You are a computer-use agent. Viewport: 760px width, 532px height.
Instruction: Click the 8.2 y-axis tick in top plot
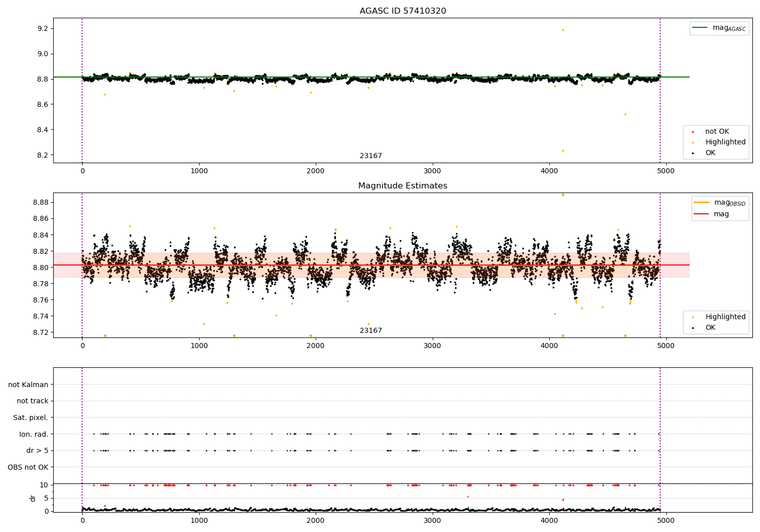[42, 155]
